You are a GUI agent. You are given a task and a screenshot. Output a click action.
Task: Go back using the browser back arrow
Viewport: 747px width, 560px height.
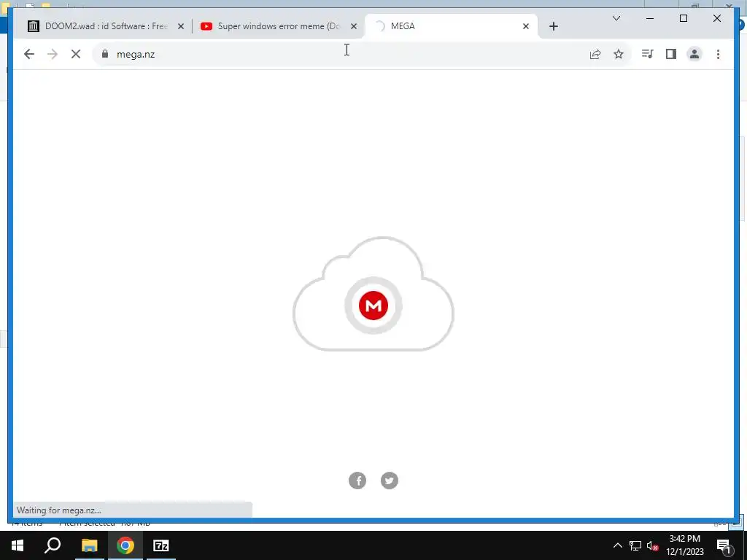point(29,54)
